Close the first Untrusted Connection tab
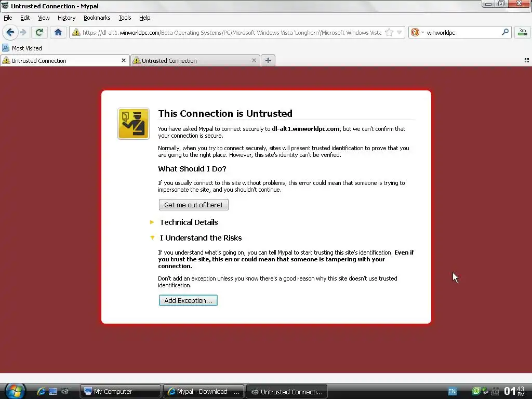Image resolution: width=532 pixels, height=399 pixels. coord(124,60)
